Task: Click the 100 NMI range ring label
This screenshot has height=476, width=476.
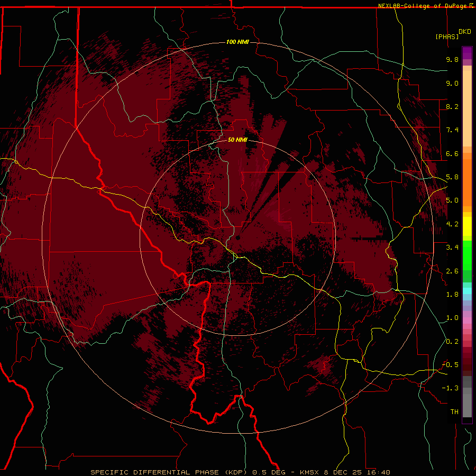Action: [x=237, y=42]
